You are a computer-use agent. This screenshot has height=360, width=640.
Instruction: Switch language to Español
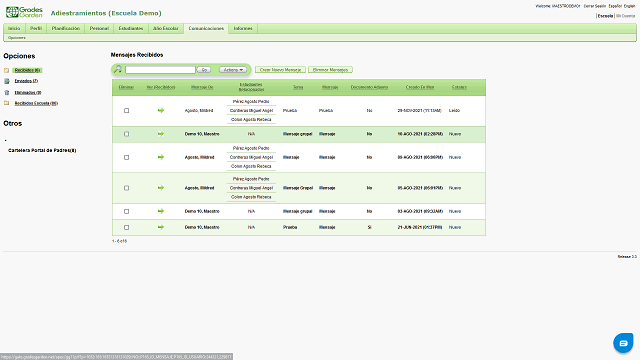(x=615, y=6)
